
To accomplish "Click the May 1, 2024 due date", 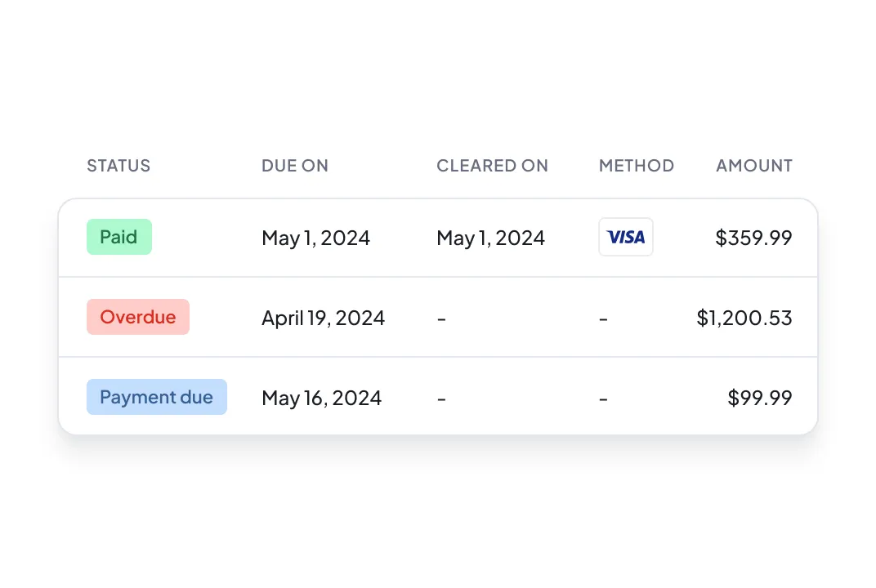I will tap(315, 238).
